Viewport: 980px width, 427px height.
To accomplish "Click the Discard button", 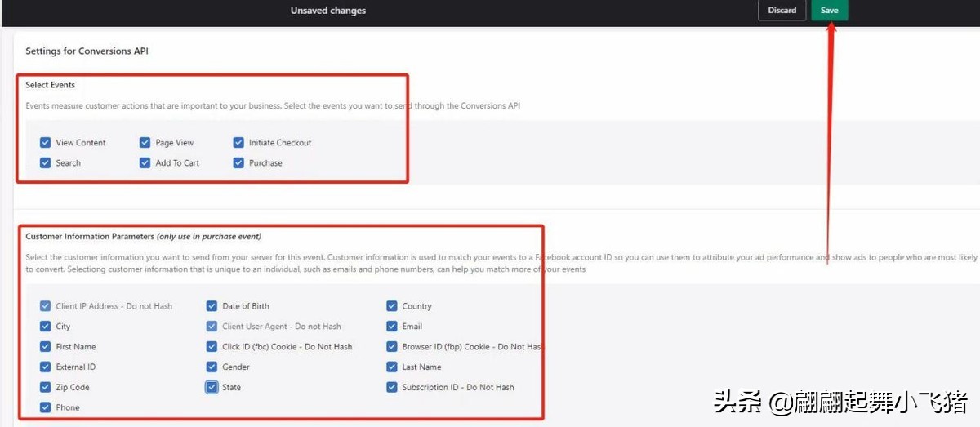I will (x=782, y=11).
